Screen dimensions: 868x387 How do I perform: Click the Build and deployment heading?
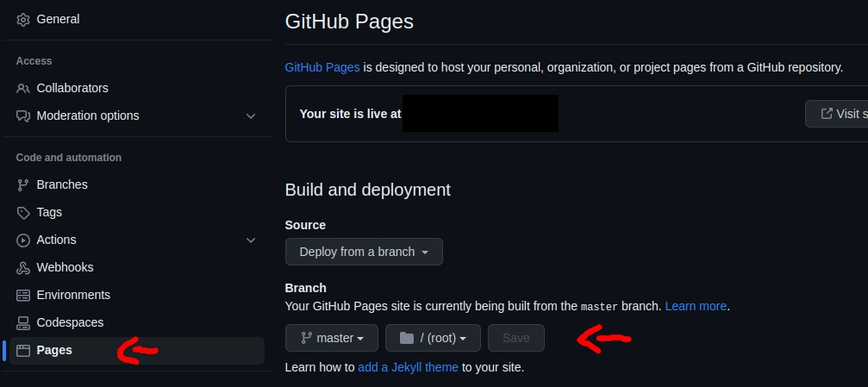[x=367, y=190]
